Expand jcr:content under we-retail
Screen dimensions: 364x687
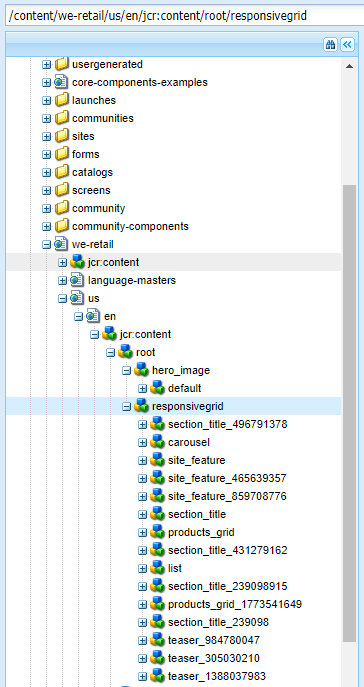coord(62,262)
